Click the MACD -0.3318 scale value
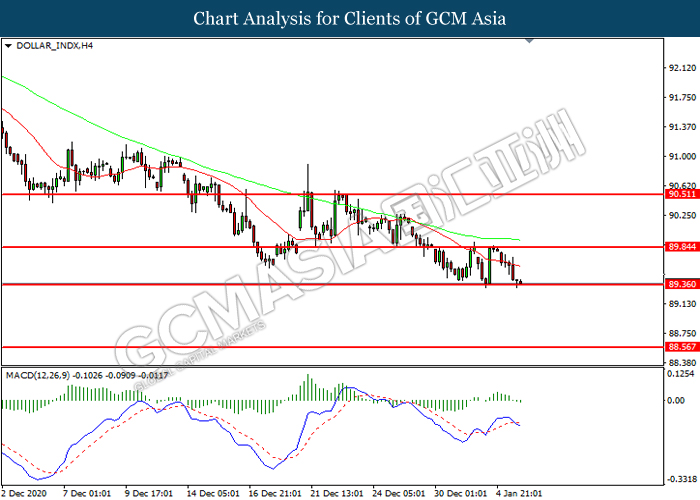 coord(682,479)
